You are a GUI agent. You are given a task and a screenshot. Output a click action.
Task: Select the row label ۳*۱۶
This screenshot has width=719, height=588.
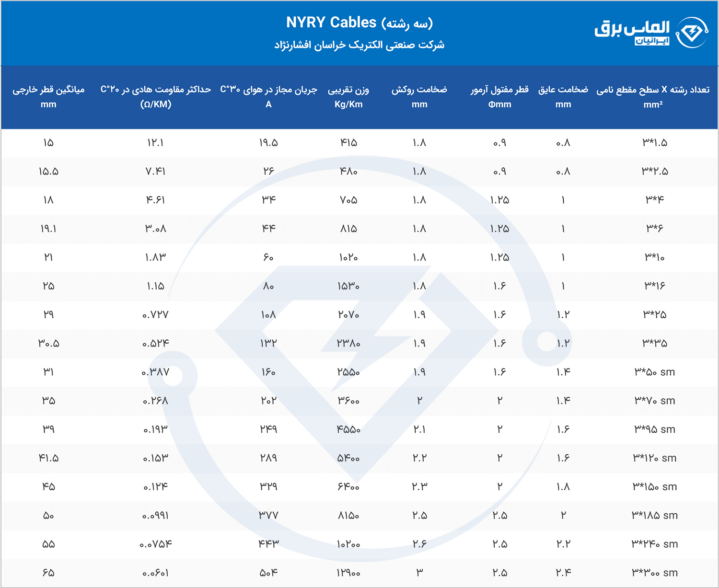pyautogui.click(x=655, y=286)
